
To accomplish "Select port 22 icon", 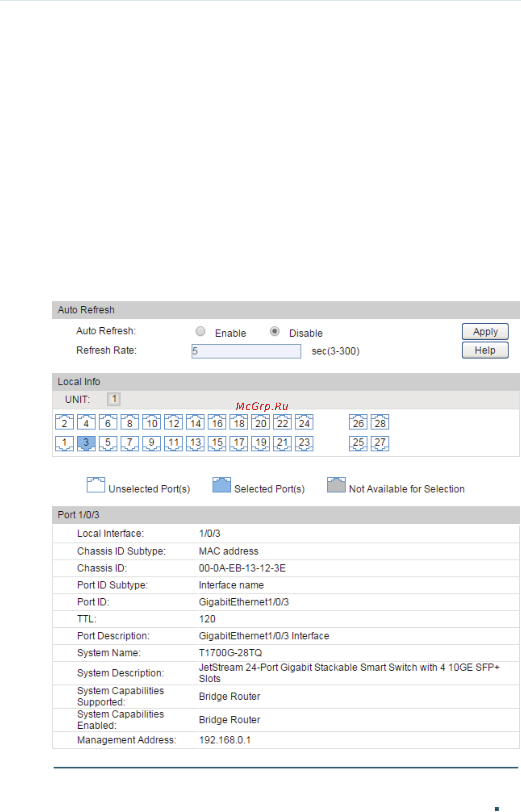I will [x=282, y=422].
